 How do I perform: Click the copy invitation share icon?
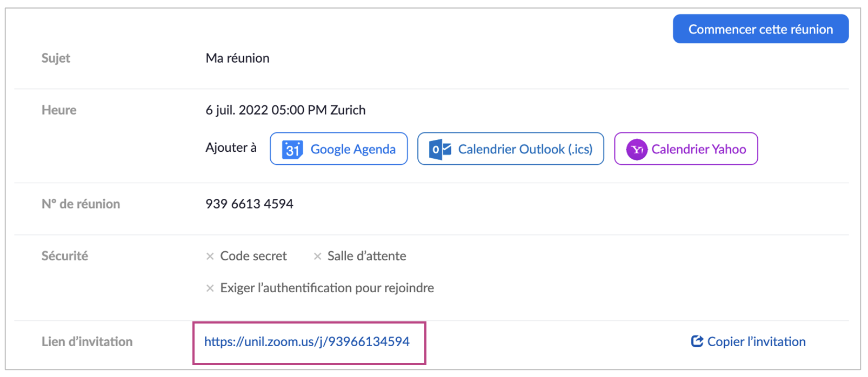(697, 341)
